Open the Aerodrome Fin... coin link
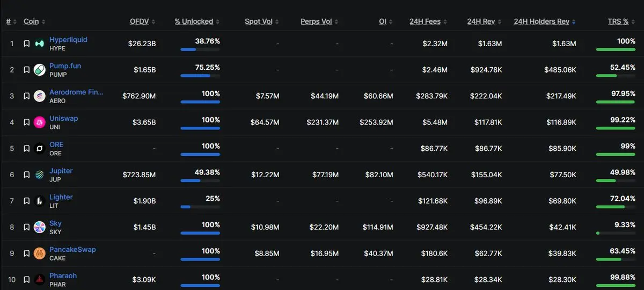Screen dimensions: 644x290 [76, 92]
